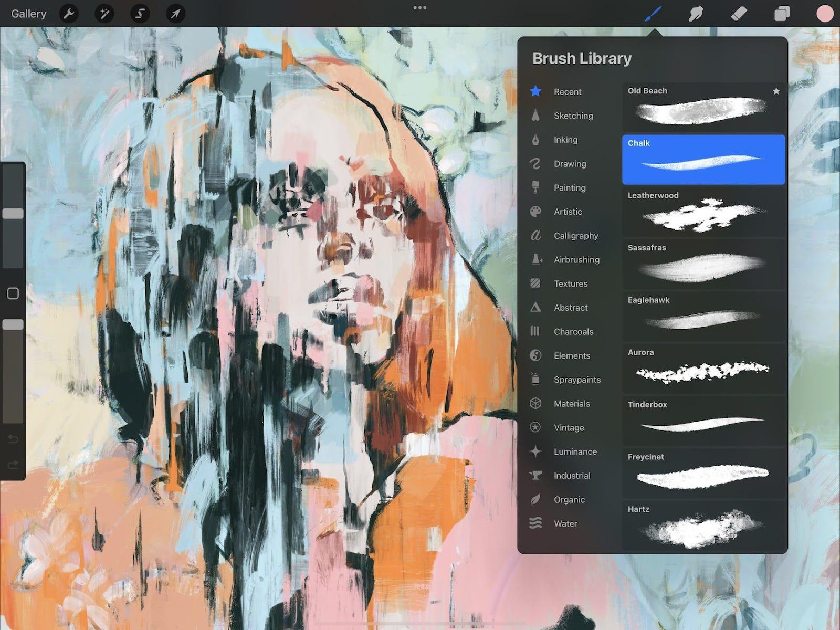The width and height of the screenshot is (840, 630).
Task: Open the Layers panel
Action: tap(782, 14)
